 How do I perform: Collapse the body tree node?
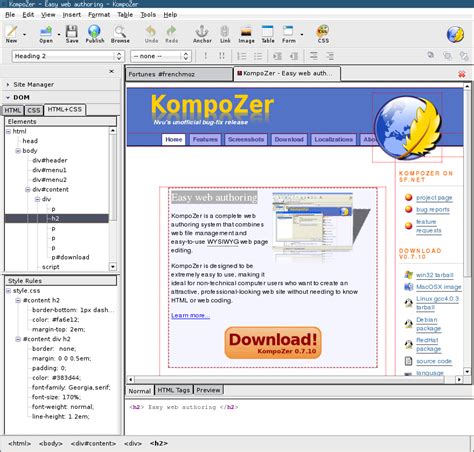pyautogui.click(x=18, y=151)
